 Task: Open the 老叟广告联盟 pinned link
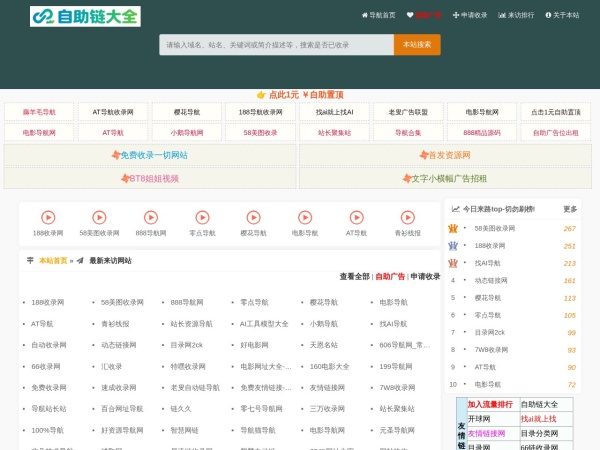[408, 112]
